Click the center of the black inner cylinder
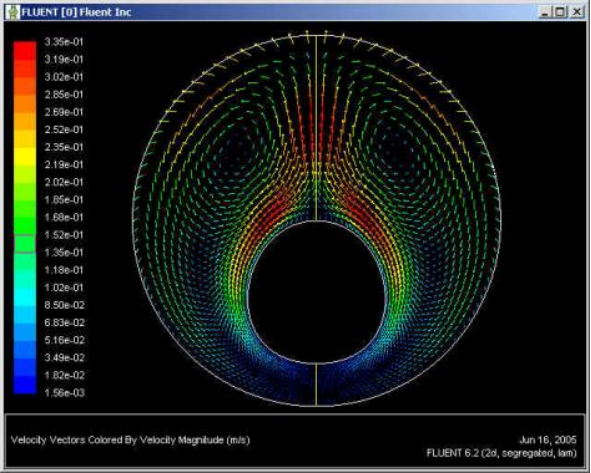This screenshot has width=591, height=473. 316,292
